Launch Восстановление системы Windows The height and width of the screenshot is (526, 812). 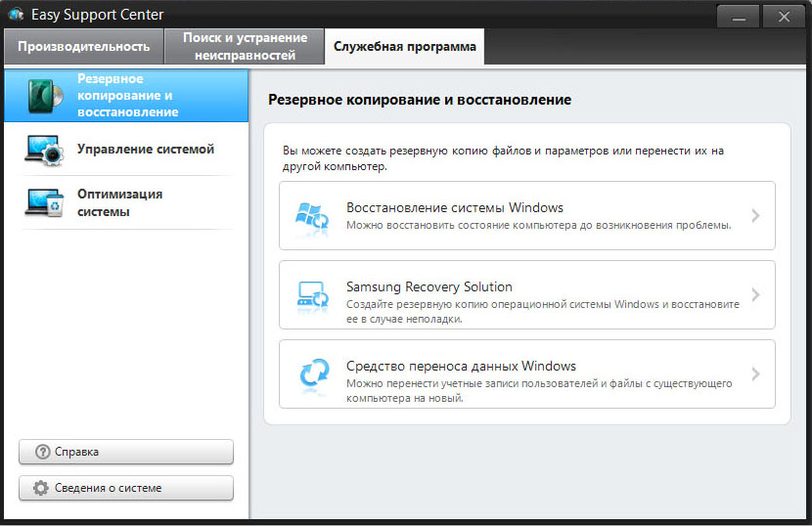click(527, 216)
